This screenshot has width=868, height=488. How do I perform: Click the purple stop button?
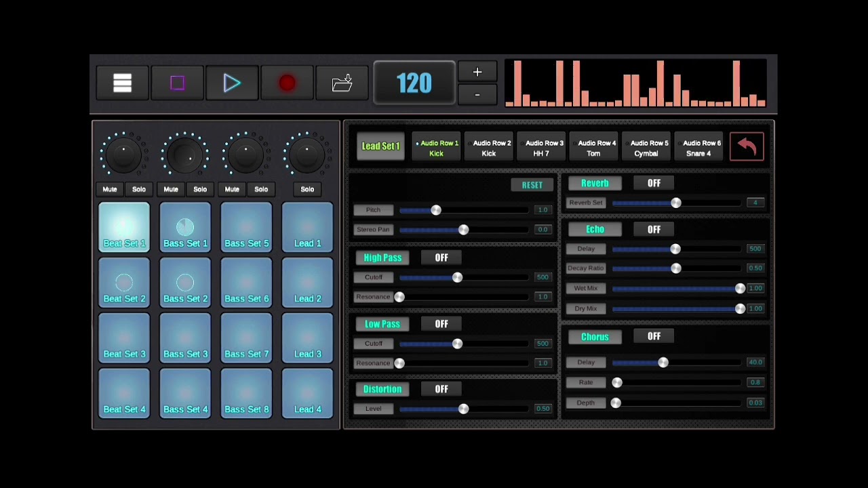click(178, 83)
